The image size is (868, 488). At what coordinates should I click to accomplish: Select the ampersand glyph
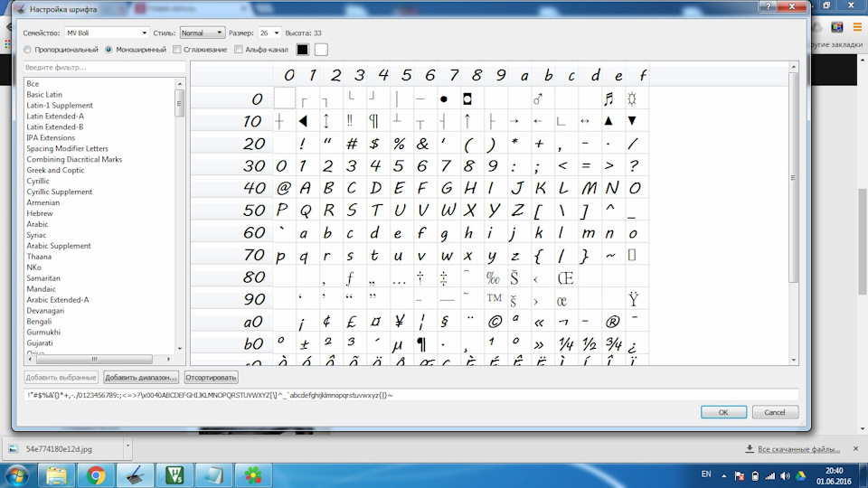point(422,144)
